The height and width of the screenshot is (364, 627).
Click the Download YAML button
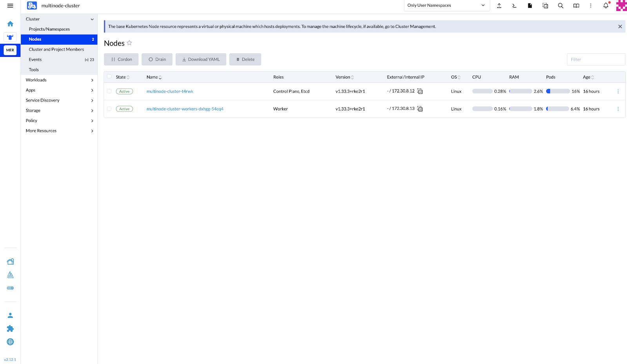[x=201, y=60]
